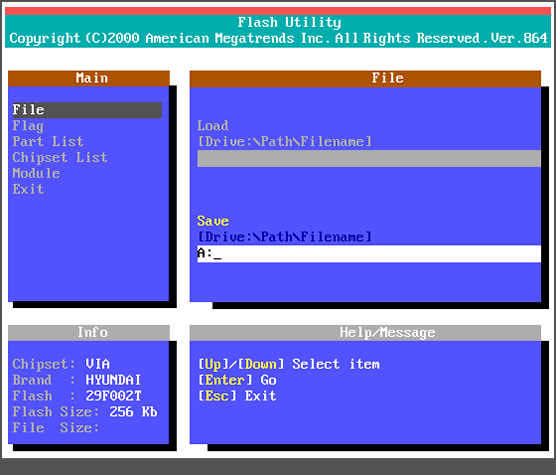Choose the Module menu item
The image size is (556, 475).
point(36,173)
